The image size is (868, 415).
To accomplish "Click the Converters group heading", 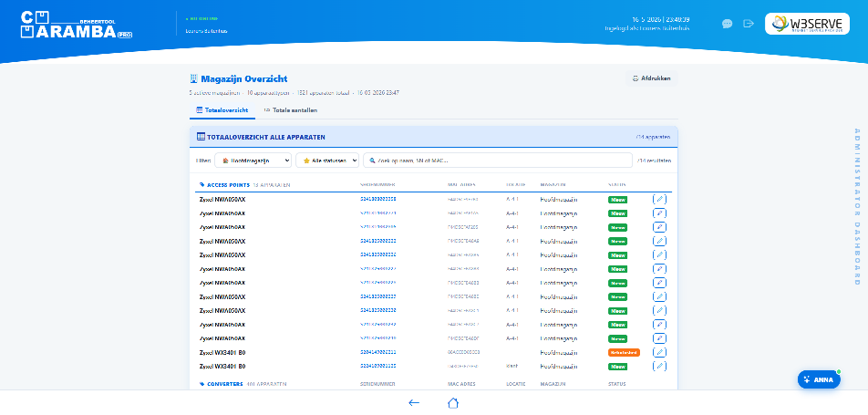I will (224, 383).
